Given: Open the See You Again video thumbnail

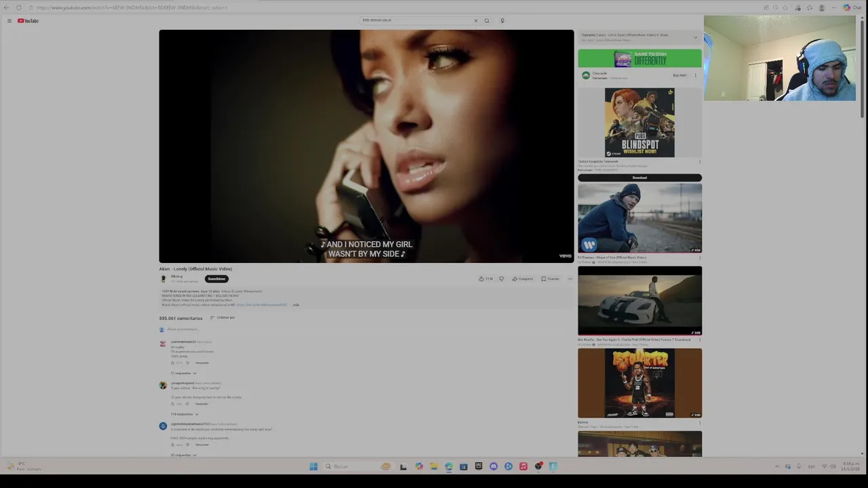Looking at the screenshot, I should coord(639,300).
